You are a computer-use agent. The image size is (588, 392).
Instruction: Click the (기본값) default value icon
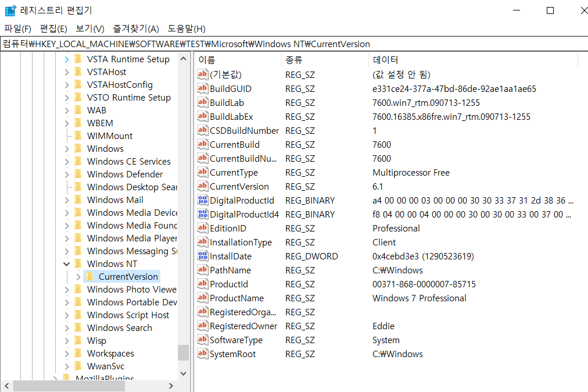click(203, 74)
